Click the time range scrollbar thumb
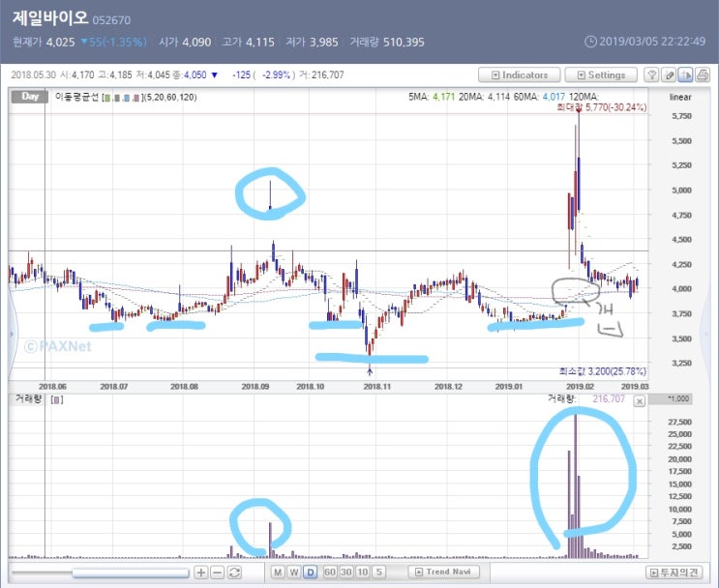Image resolution: width=719 pixels, height=588 pixels. tap(131, 573)
